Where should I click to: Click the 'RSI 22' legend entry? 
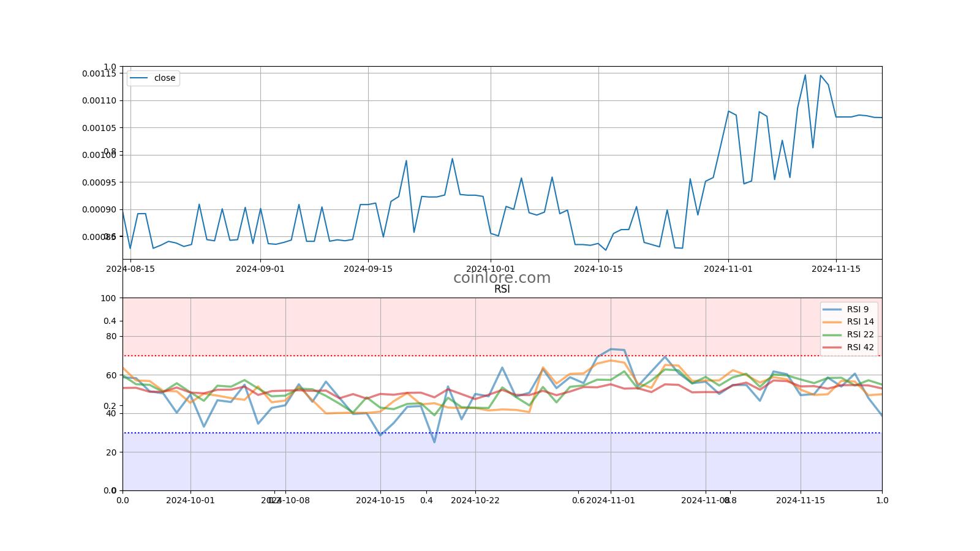tap(861, 334)
